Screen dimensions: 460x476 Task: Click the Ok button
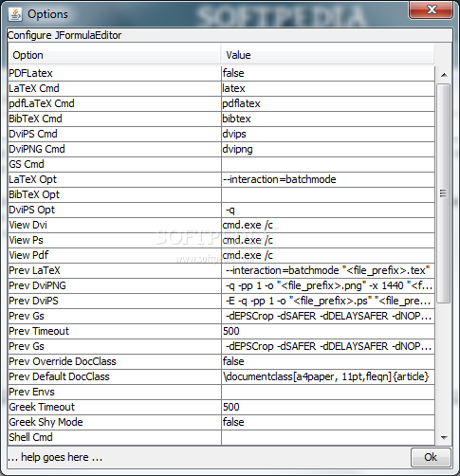click(x=431, y=457)
